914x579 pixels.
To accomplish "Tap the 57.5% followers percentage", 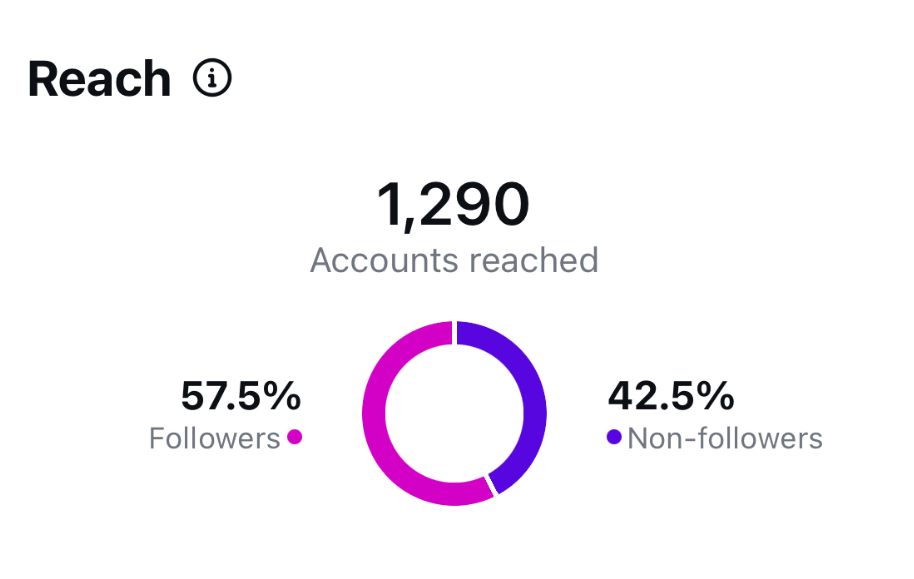I will pos(240,397).
